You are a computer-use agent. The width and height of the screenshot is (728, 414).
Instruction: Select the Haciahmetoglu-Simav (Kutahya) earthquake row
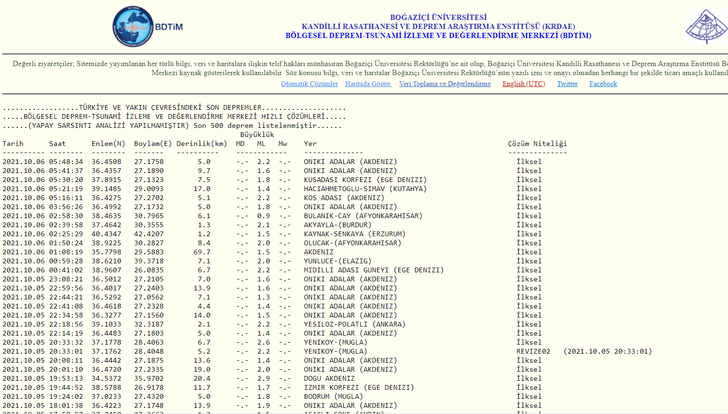coord(366,188)
